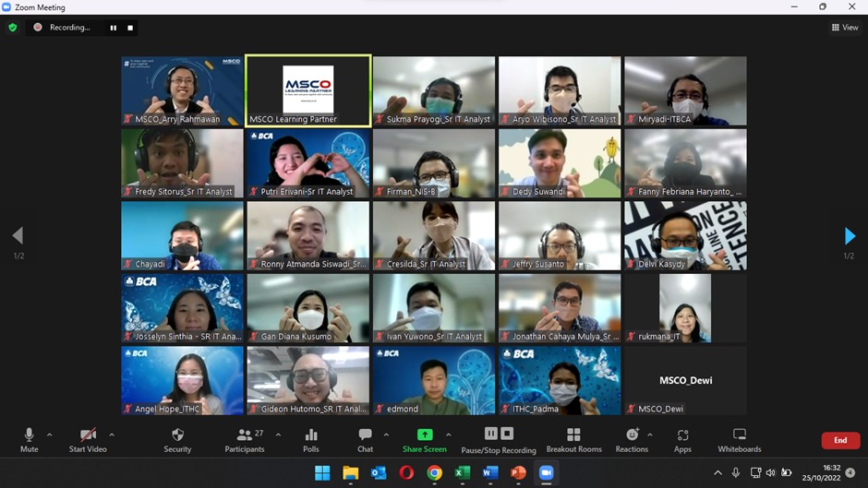
Task: Click the taskbar microphone tray icon
Action: [x=736, y=472]
